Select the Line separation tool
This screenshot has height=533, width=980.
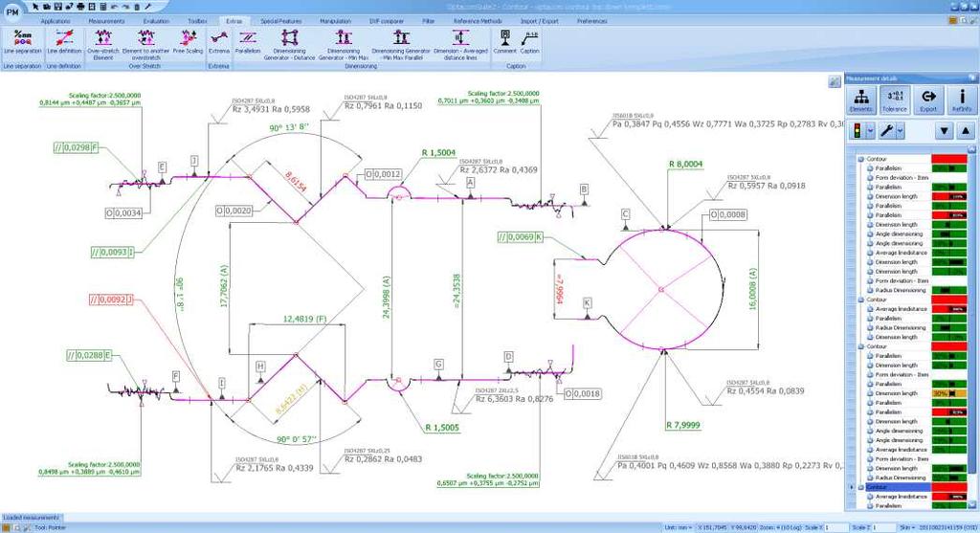tap(23, 41)
